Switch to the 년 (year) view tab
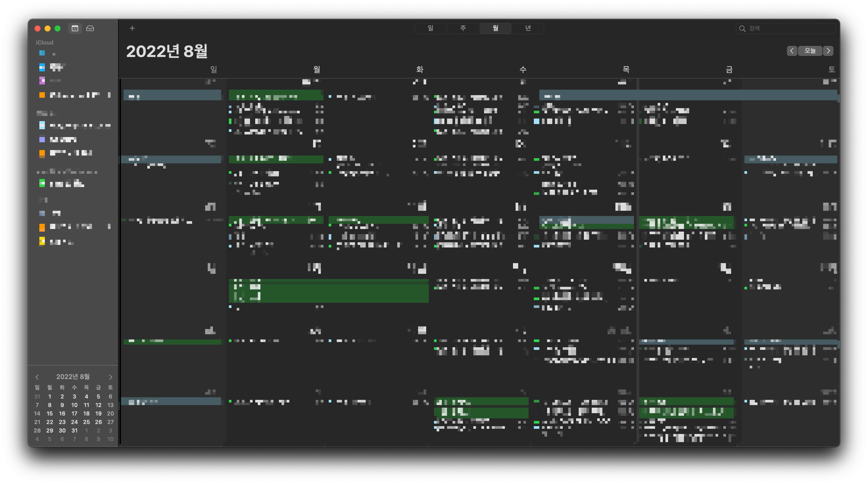Viewport: 868px width, 484px height. pos(528,28)
